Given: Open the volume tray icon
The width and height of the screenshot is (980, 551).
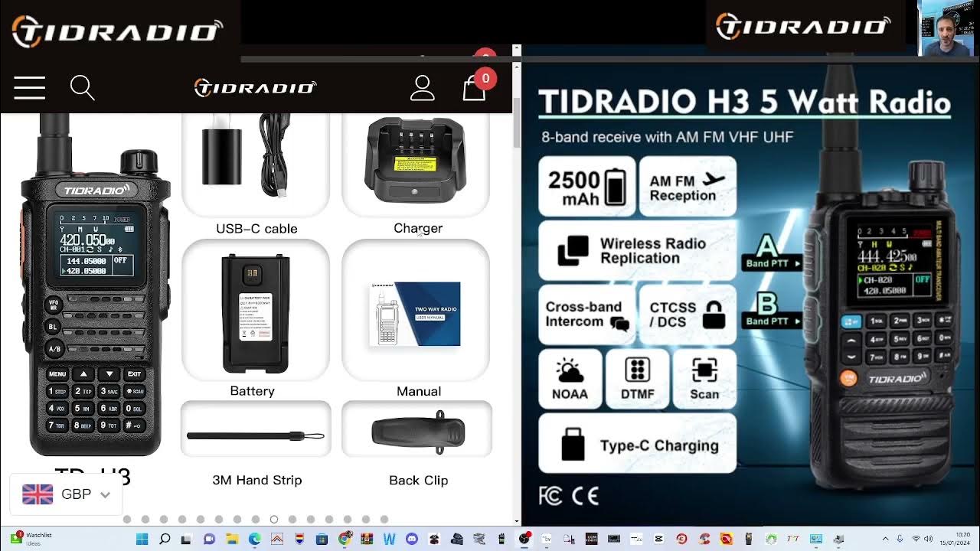Looking at the screenshot, I should pos(928,539).
